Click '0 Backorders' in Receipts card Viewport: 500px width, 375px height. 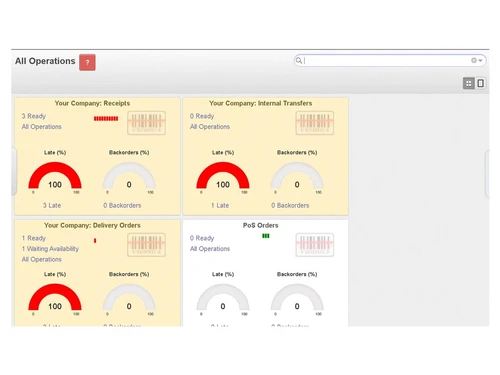pos(122,205)
